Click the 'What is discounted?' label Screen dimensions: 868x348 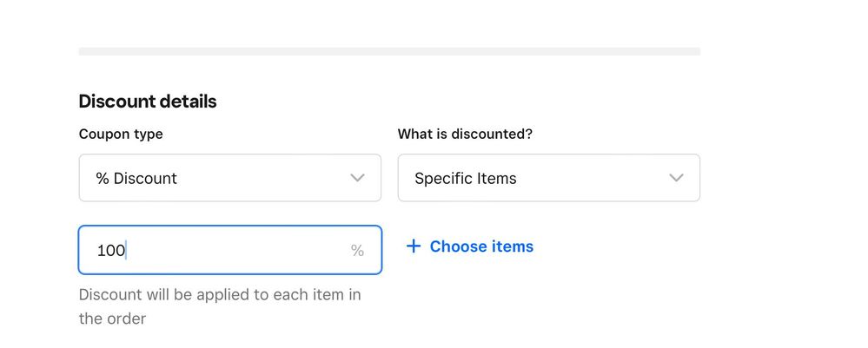pos(465,135)
